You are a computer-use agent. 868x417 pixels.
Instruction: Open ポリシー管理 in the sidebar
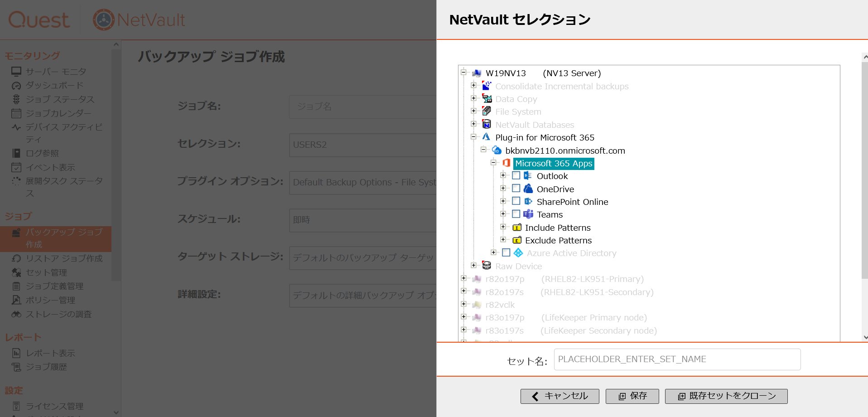tap(50, 300)
